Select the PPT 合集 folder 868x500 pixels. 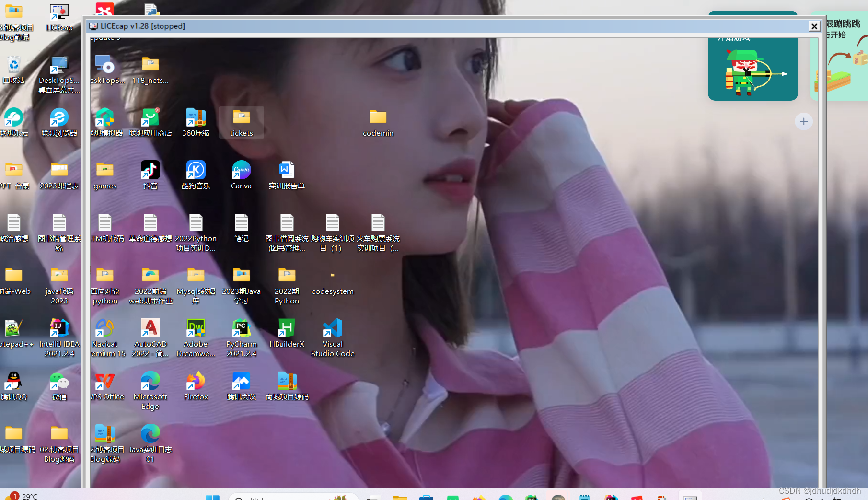tap(14, 175)
